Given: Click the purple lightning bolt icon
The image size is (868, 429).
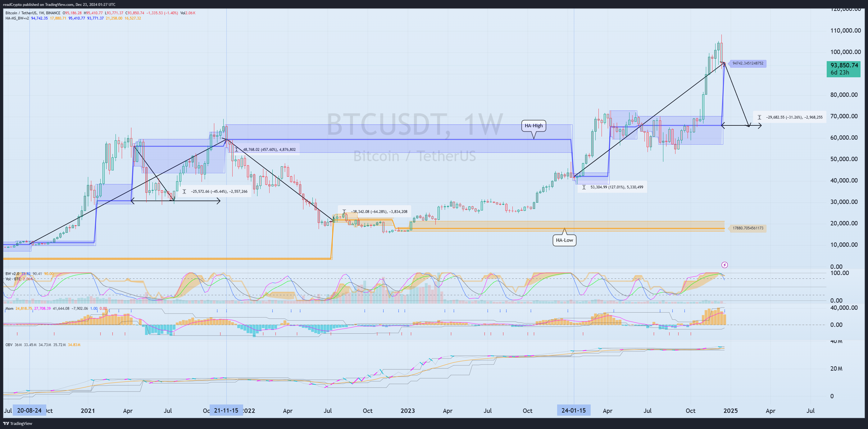Looking at the screenshot, I should click(x=725, y=265).
